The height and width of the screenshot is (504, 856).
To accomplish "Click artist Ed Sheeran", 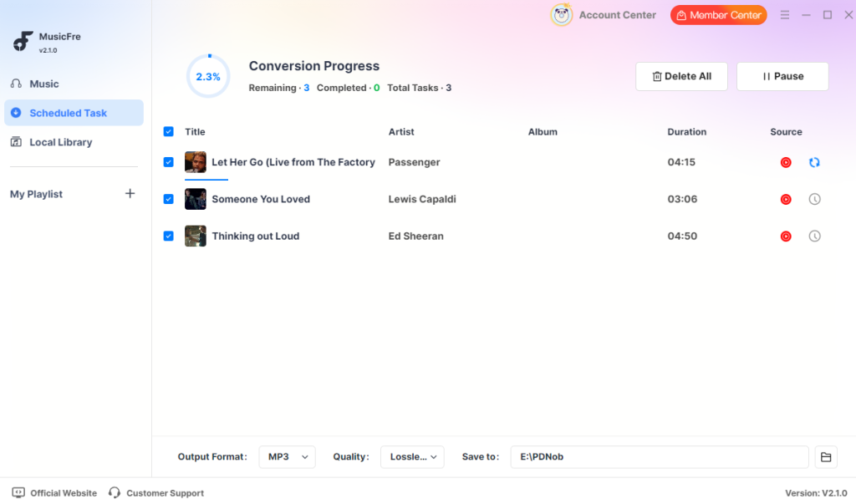I will 415,236.
